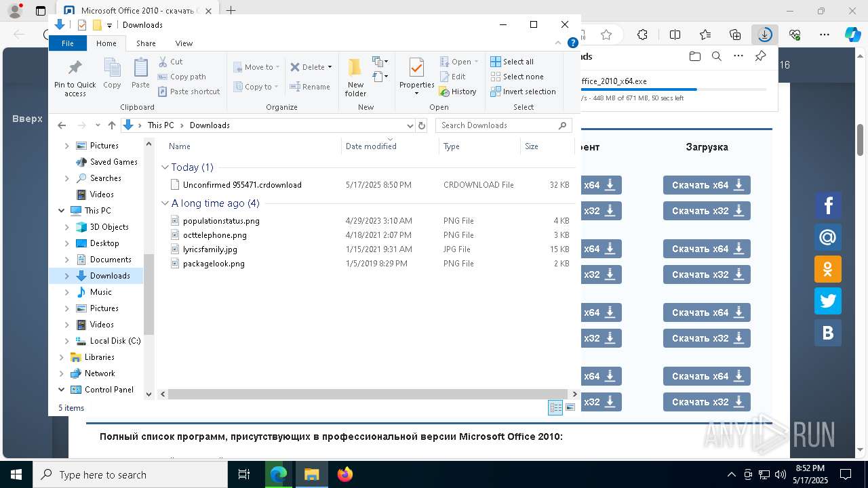Click first Скачать x64 button
This screenshot has height=488, width=868.
pyautogui.click(x=707, y=185)
